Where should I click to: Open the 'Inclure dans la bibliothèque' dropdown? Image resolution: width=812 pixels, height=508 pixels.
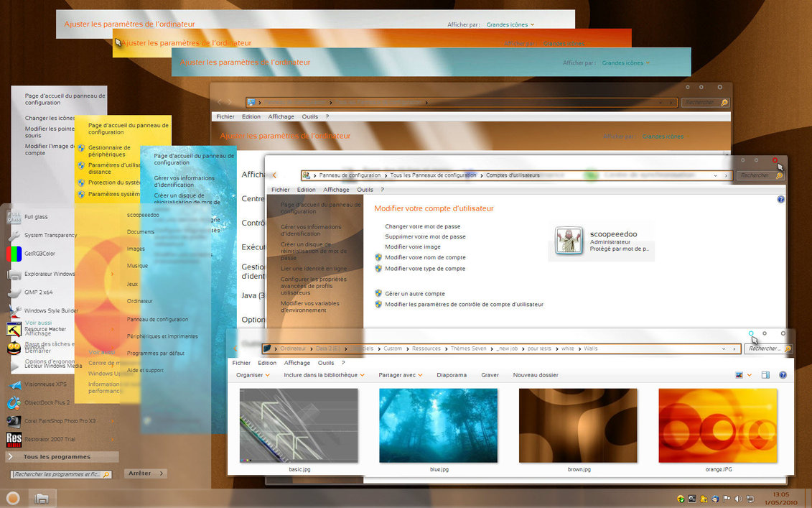(x=324, y=375)
